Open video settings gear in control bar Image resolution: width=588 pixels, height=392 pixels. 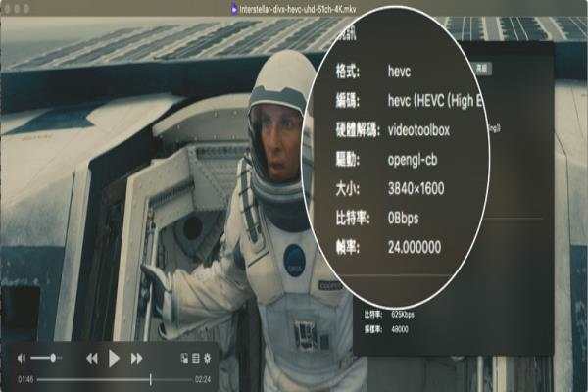coord(208,359)
